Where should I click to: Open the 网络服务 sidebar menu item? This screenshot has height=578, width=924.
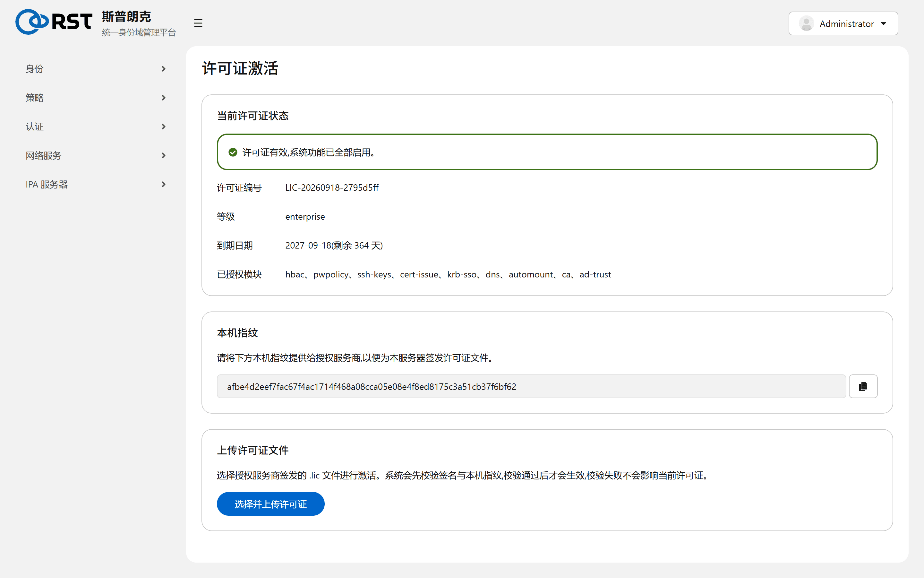pos(96,156)
